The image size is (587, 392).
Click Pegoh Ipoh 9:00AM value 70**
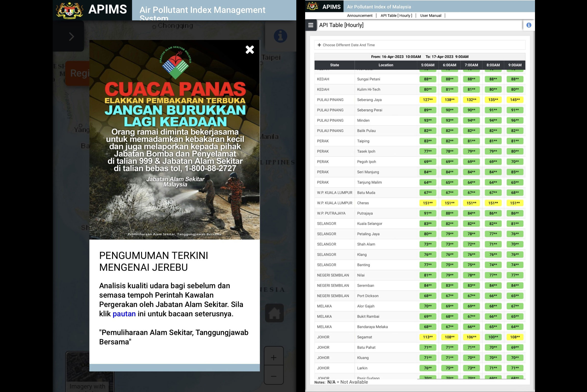point(515,162)
